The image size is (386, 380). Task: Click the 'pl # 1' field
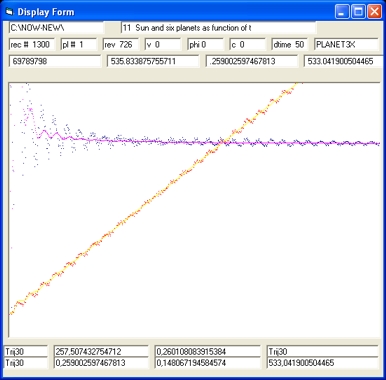[x=79, y=44]
